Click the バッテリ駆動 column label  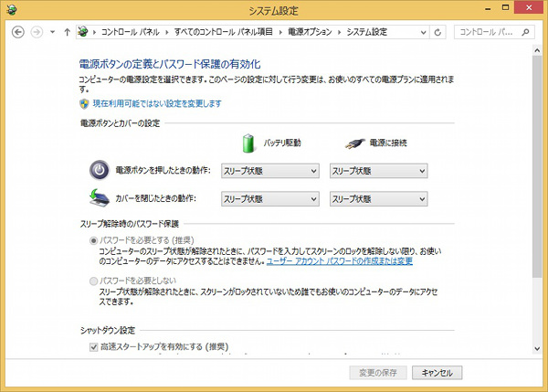click(282, 143)
